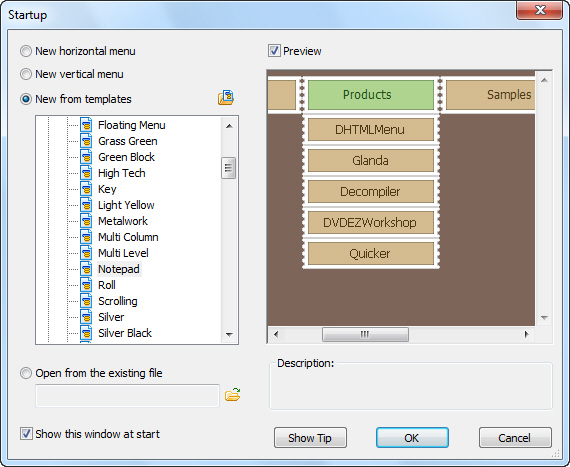The image size is (570, 467).
Task: Select New vertical menu option
Action: (x=26, y=74)
